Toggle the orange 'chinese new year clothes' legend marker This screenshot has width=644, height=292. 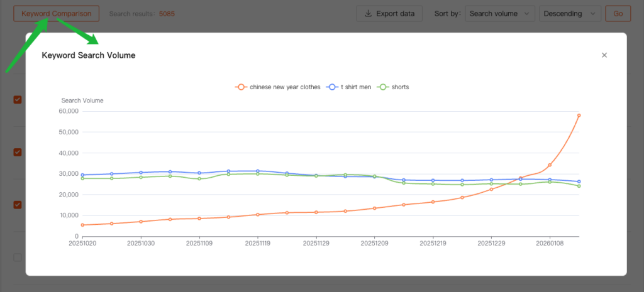click(x=240, y=87)
